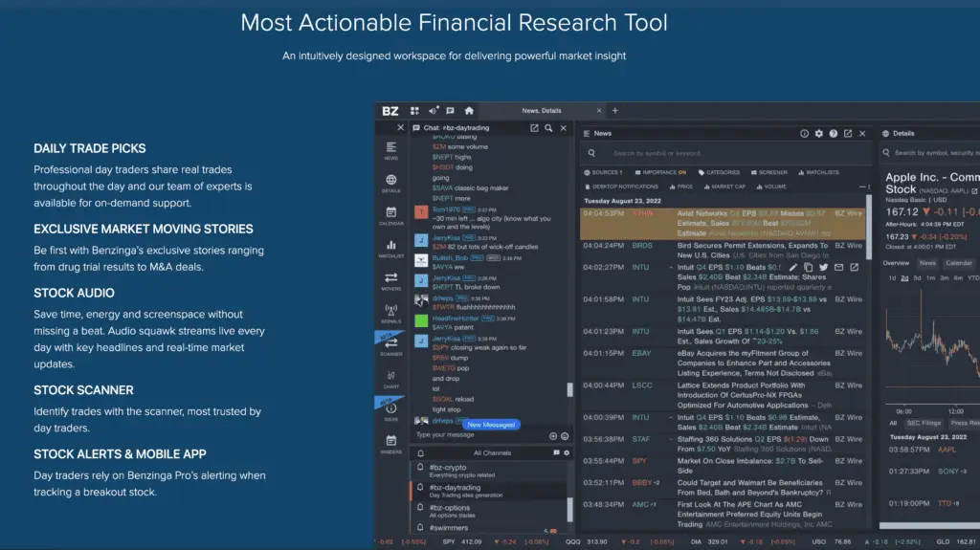Open the chat bubble icon in top toolbar
Viewport: 980px width, 550px height.
450,111
